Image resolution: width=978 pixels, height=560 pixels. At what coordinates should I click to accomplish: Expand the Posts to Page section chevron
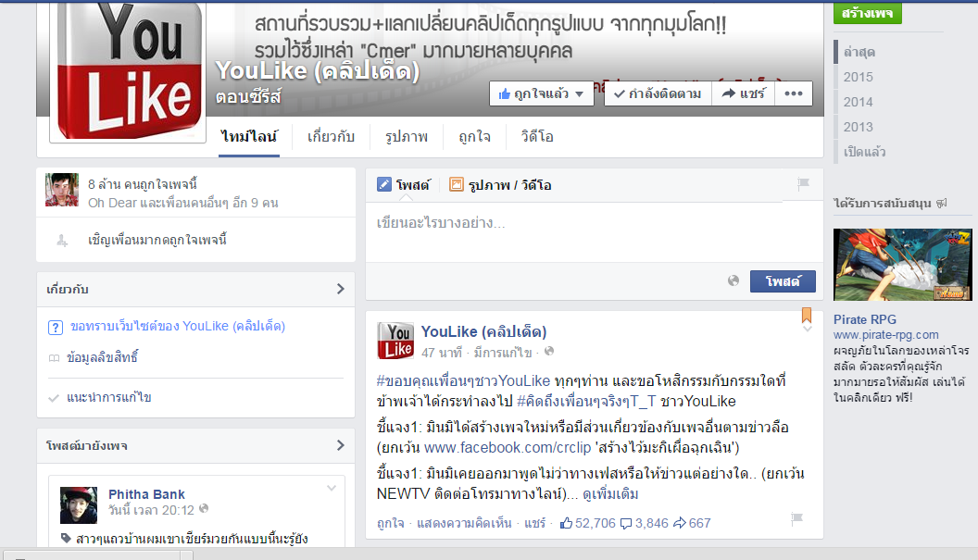pos(341,445)
